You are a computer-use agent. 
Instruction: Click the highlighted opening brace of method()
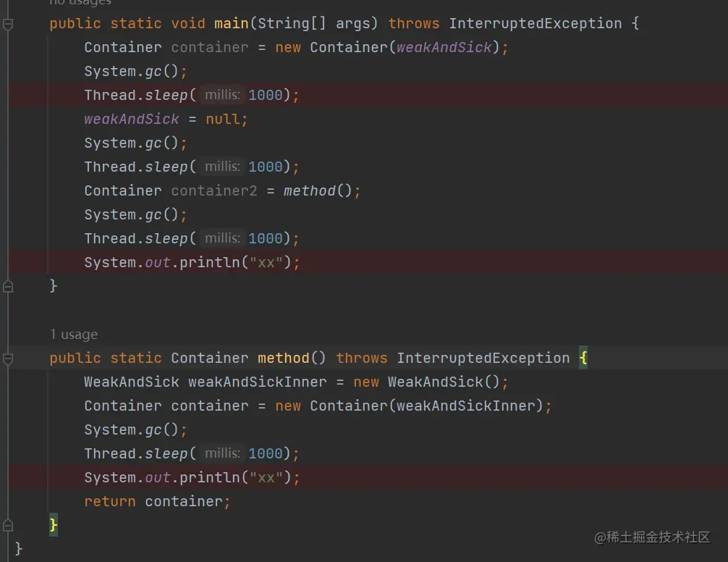[x=583, y=358]
